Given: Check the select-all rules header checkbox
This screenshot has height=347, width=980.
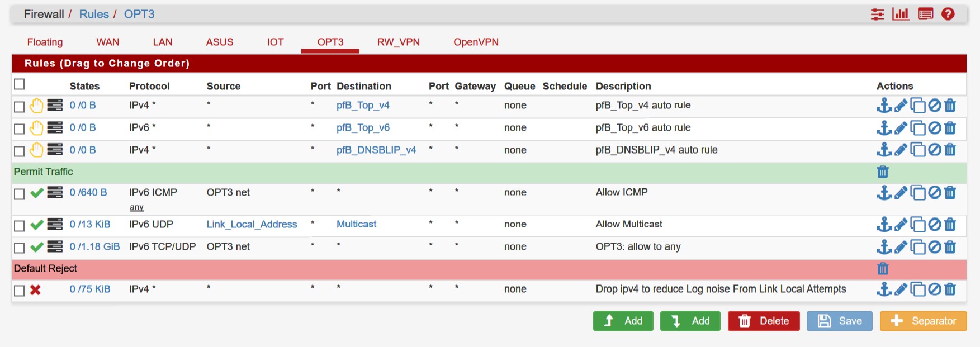Looking at the screenshot, I should [x=20, y=84].
